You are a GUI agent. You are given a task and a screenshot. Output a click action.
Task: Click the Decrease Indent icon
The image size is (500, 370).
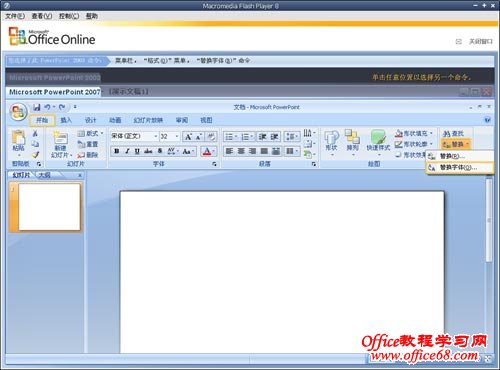[x=263, y=136]
